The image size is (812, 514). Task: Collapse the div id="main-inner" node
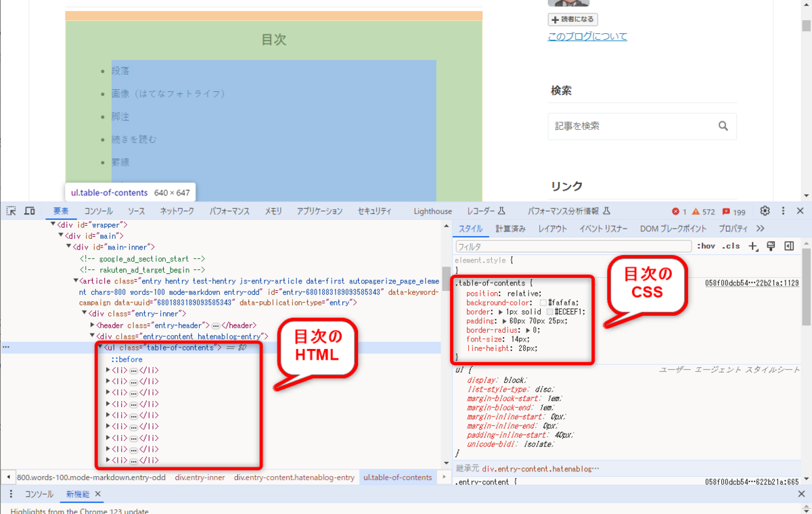click(x=69, y=247)
